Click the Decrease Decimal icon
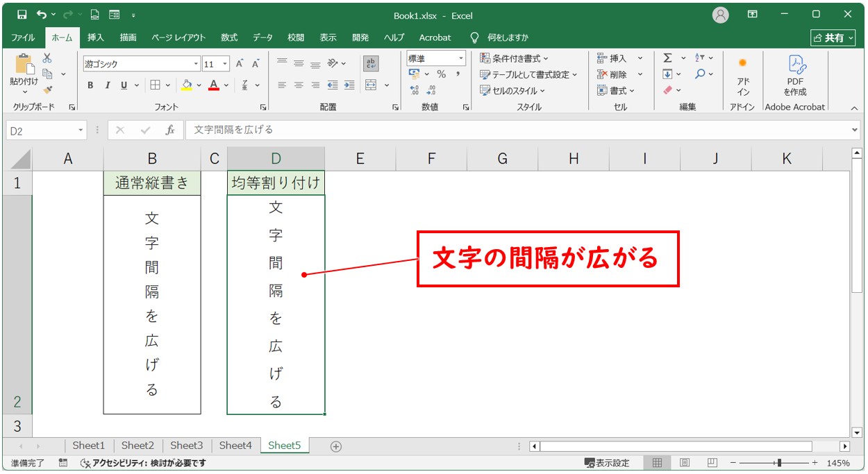 [431, 90]
